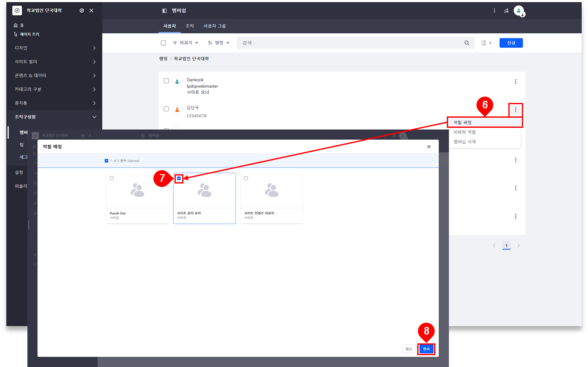Select the 사이트 컨텐츠 리뷰어 role card
Screen dimensions: 588x367
coord(271,198)
